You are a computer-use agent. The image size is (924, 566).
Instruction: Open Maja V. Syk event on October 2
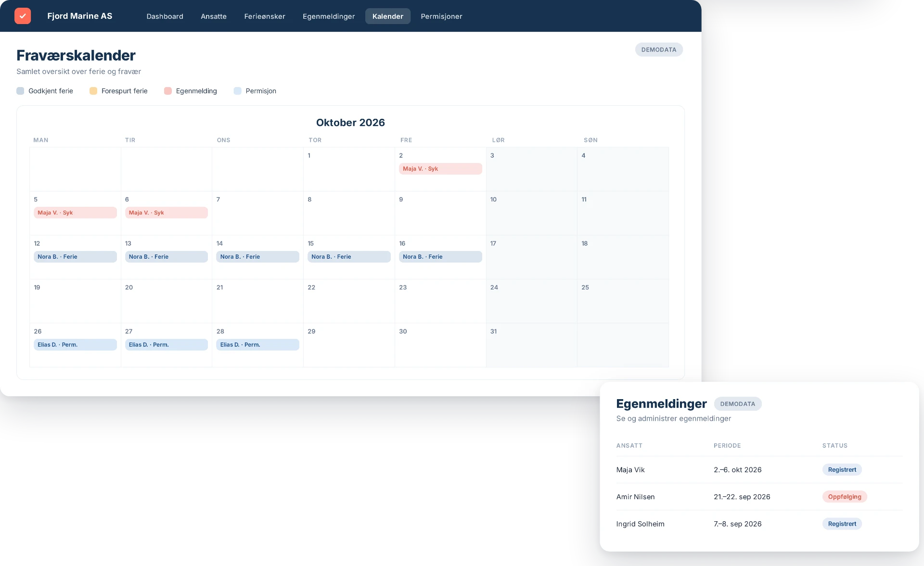tap(440, 169)
